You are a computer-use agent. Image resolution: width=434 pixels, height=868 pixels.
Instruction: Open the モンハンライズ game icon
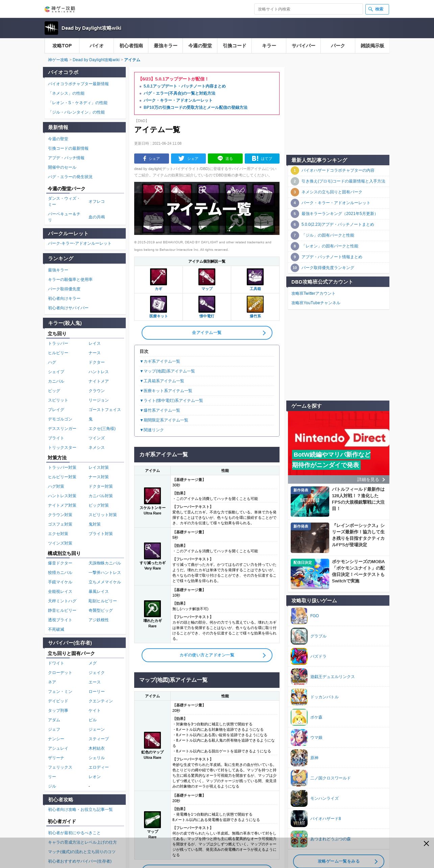tap(299, 798)
